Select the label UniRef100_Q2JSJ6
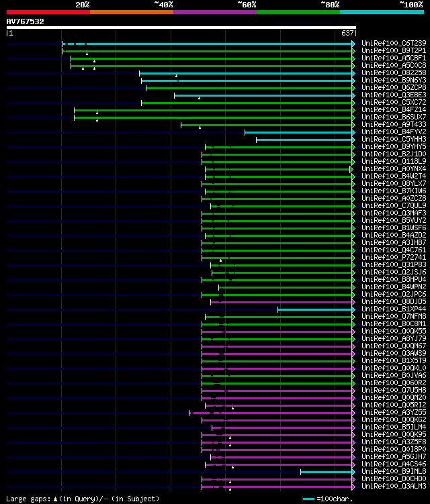The height and width of the screenshot is (504, 430). click(x=394, y=272)
